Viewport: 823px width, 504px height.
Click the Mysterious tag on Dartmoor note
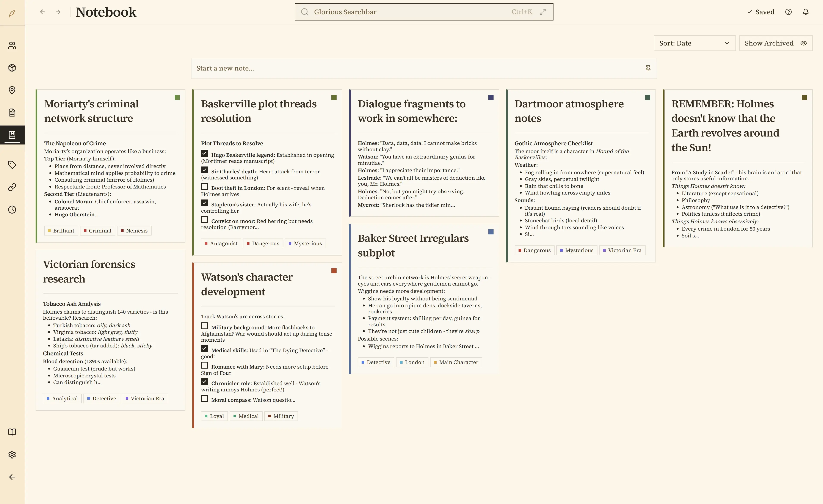(577, 251)
